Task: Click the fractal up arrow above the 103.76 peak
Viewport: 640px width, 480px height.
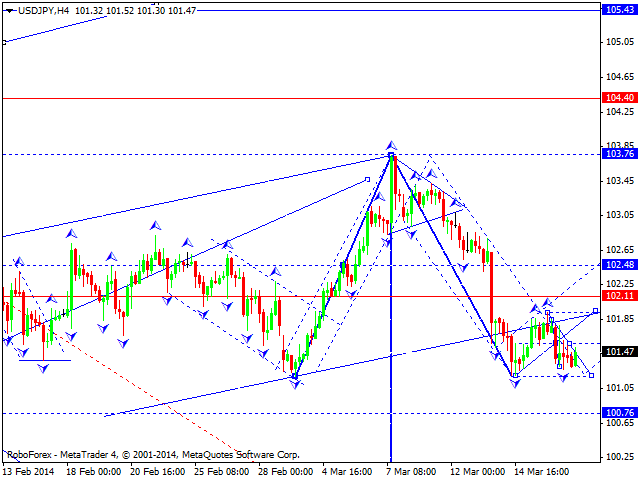Action: click(391, 145)
